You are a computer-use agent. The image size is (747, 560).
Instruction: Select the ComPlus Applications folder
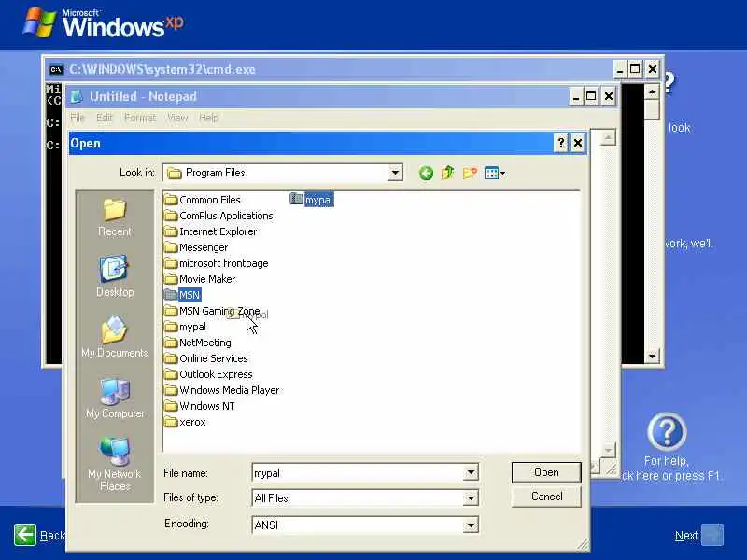pyautogui.click(x=219, y=216)
